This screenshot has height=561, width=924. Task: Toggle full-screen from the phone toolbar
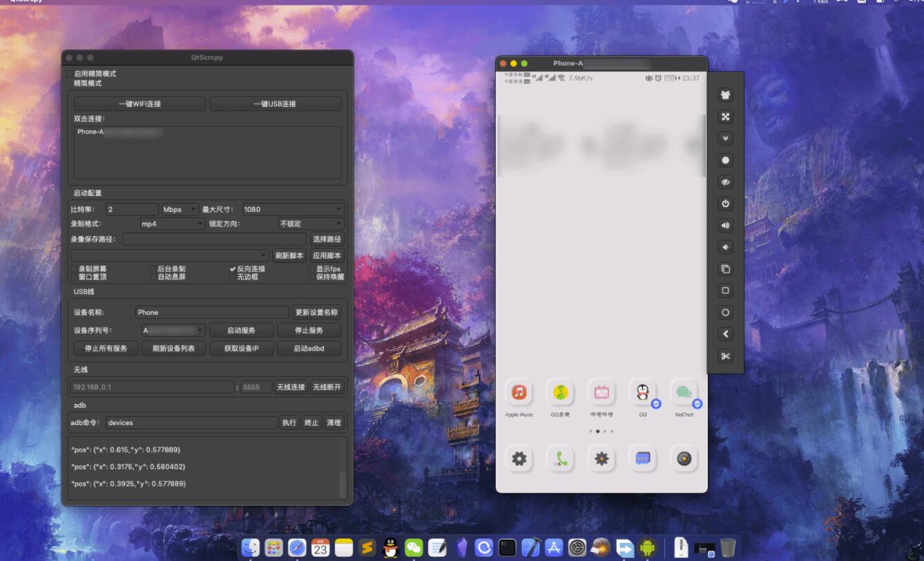pos(725,117)
